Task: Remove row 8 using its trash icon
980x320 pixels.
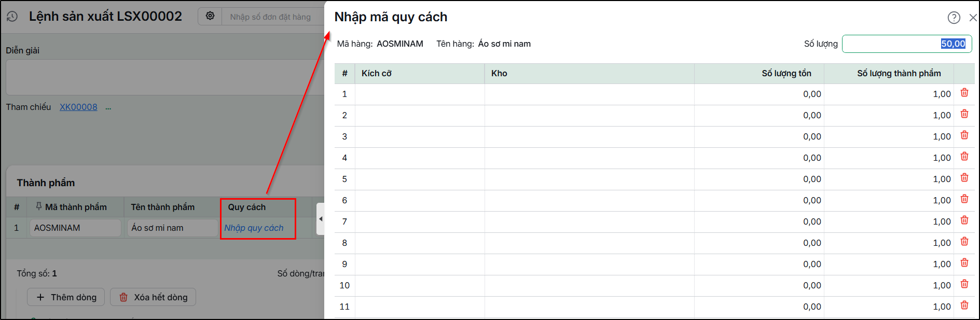Action: coord(964,242)
